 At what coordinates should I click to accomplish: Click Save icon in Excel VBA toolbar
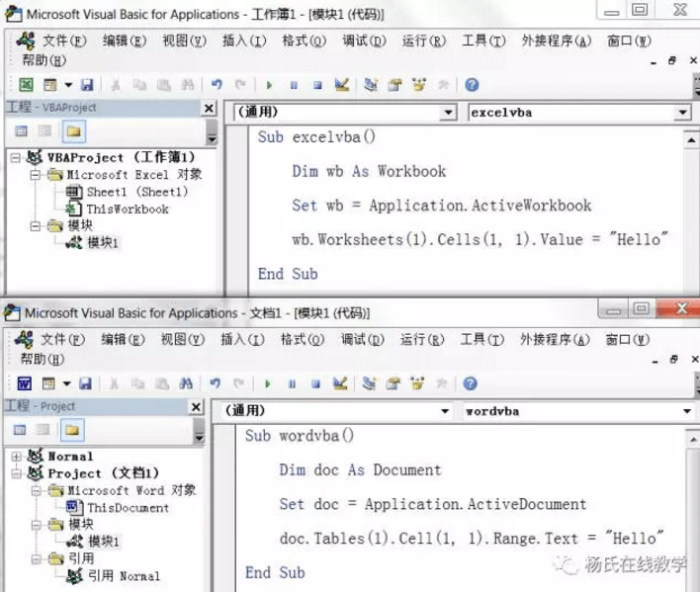(87, 84)
